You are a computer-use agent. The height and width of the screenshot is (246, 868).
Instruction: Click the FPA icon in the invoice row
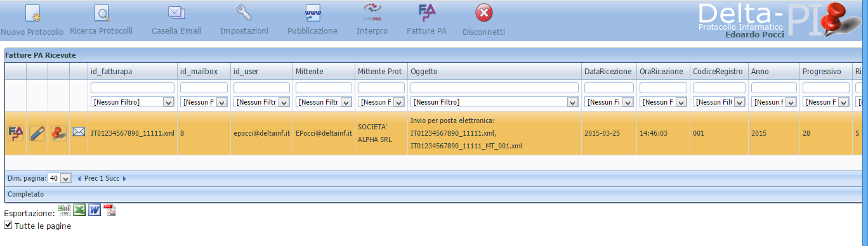16,133
